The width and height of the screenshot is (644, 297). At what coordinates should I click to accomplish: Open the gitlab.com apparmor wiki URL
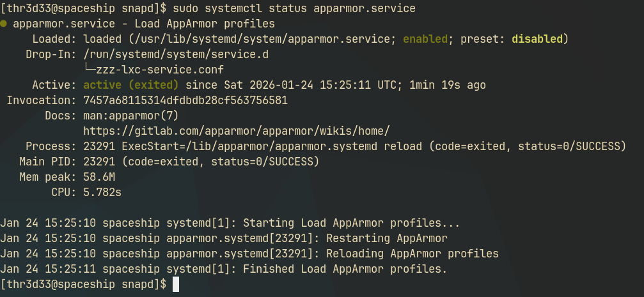(237, 131)
